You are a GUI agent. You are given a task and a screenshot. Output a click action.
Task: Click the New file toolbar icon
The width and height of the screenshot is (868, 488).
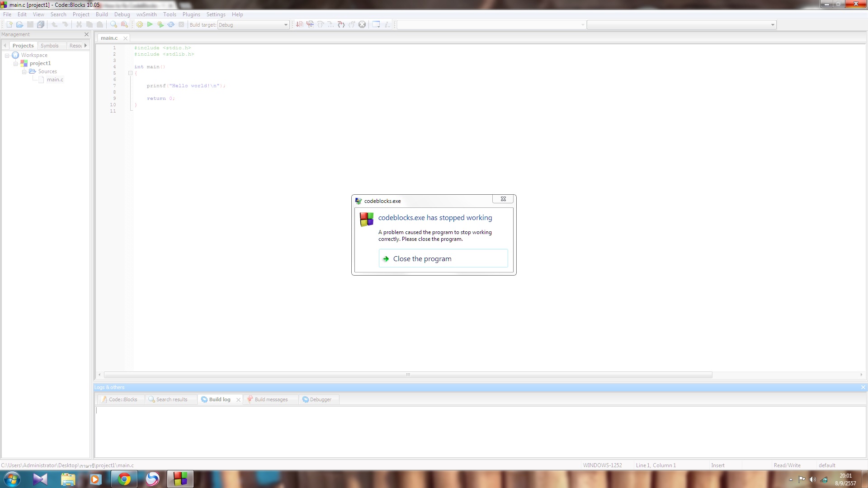(9, 24)
